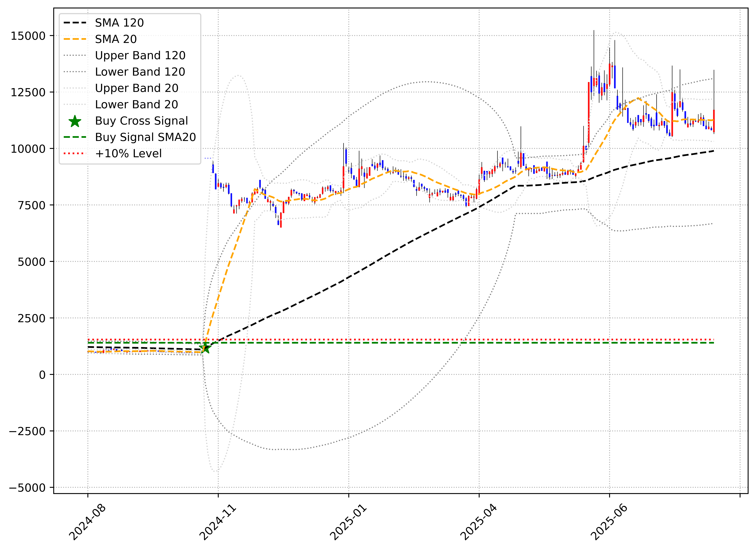The image size is (756, 550).
Task: Click the green dashed Buy Signal legend sample
Action: [x=75, y=137]
